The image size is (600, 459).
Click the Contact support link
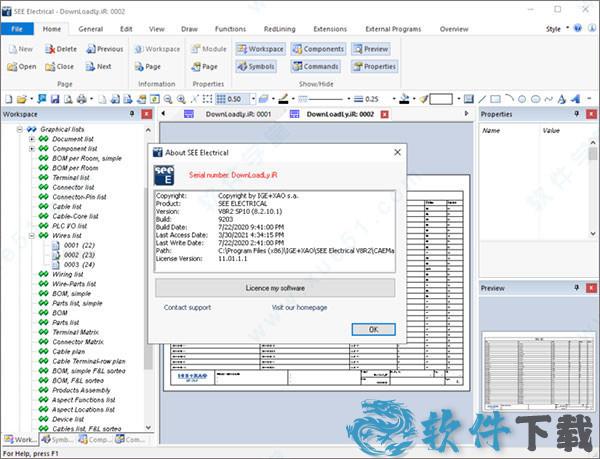point(187,308)
